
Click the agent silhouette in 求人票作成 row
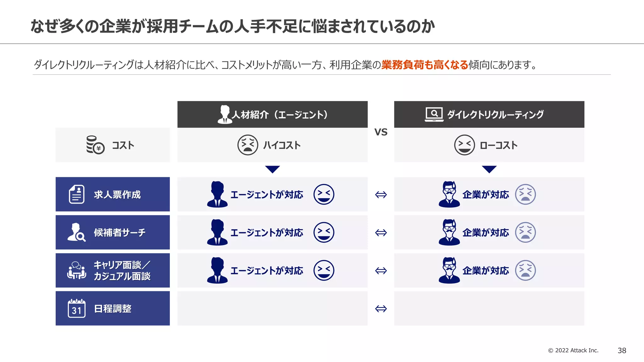point(217,194)
